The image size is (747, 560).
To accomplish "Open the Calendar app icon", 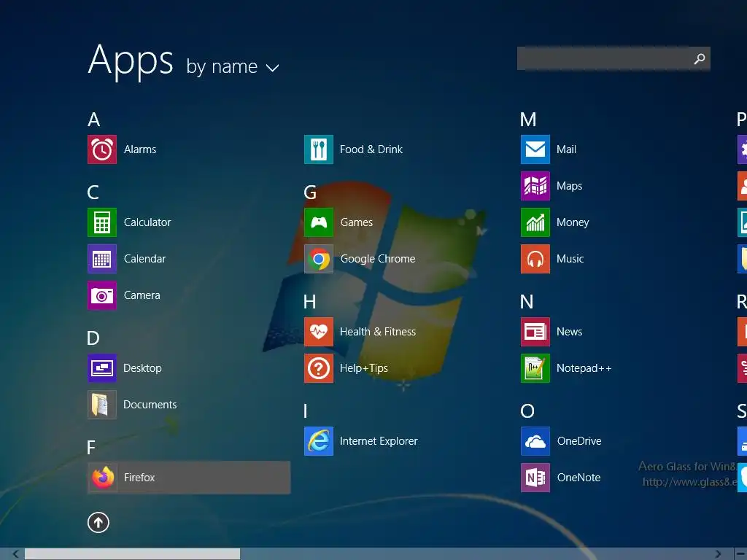I will pyautogui.click(x=102, y=259).
